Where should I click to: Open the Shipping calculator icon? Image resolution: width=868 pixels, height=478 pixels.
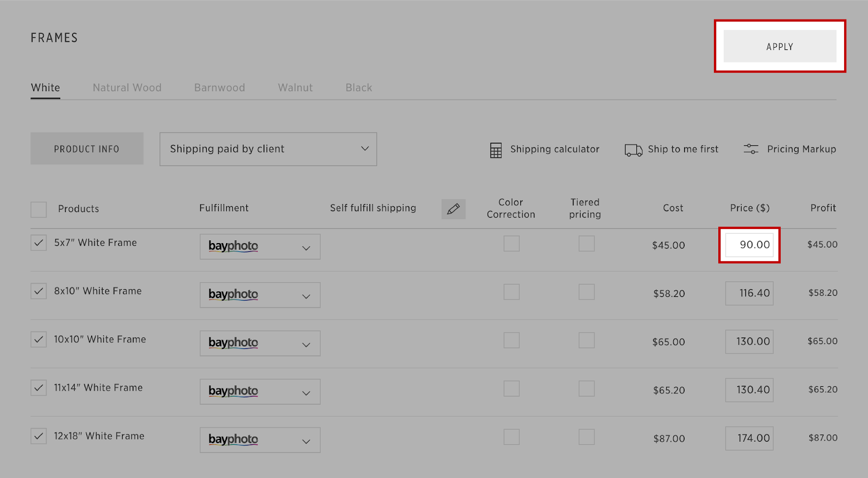tap(496, 150)
